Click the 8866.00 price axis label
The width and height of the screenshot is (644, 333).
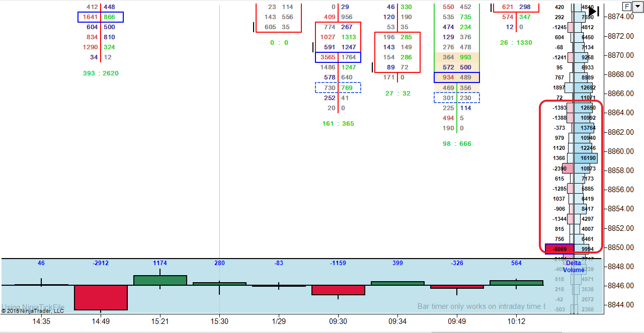621,94
